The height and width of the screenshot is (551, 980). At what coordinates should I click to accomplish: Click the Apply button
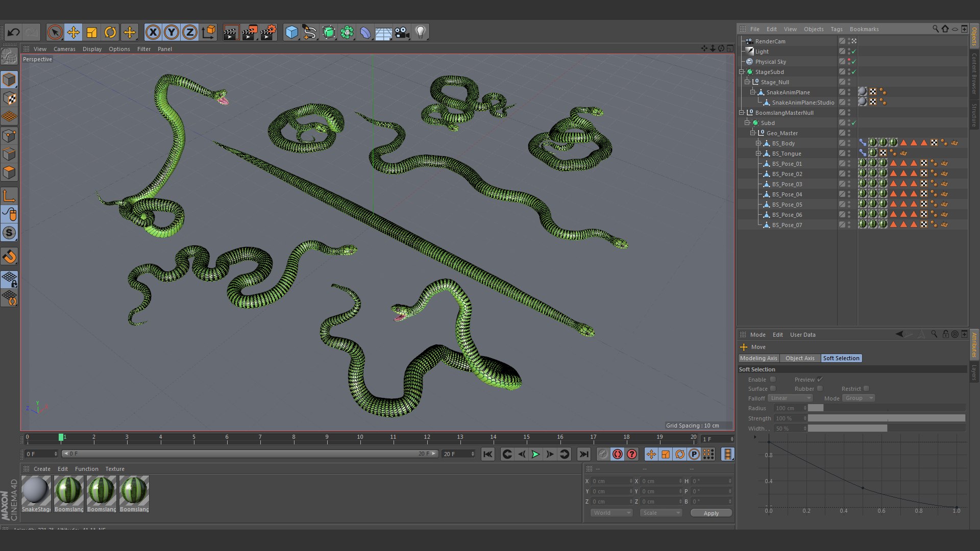click(711, 513)
